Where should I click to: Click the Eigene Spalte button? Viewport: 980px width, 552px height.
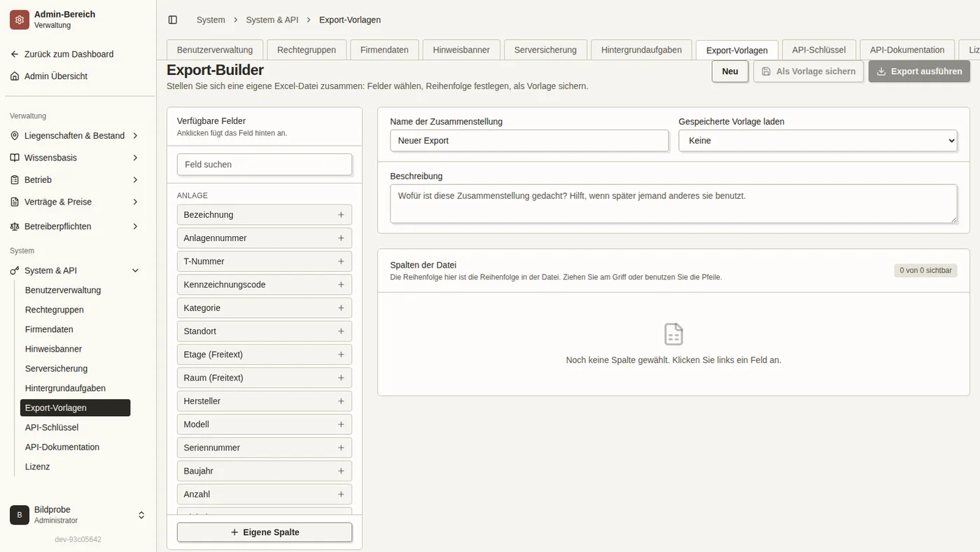pos(265,532)
